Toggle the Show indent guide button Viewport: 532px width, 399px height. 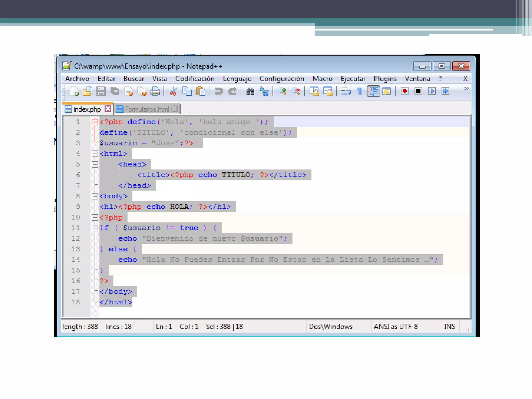pos(373,91)
